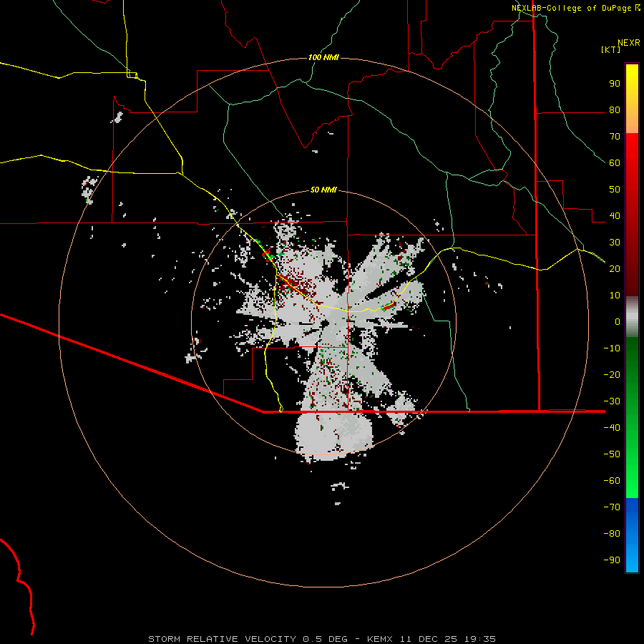
Task: Click the 20 value on velocity scale
Action: point(615,268)
